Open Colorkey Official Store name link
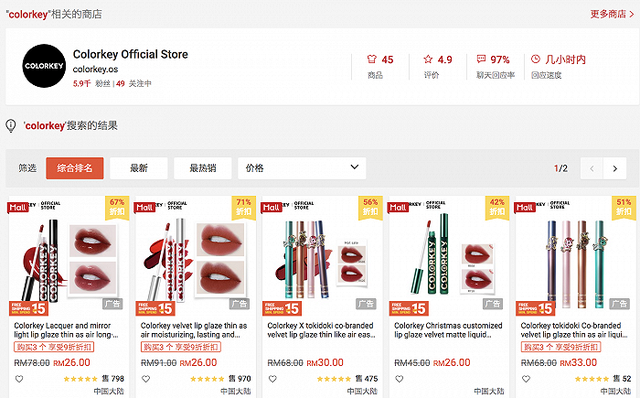 (131, 54)
